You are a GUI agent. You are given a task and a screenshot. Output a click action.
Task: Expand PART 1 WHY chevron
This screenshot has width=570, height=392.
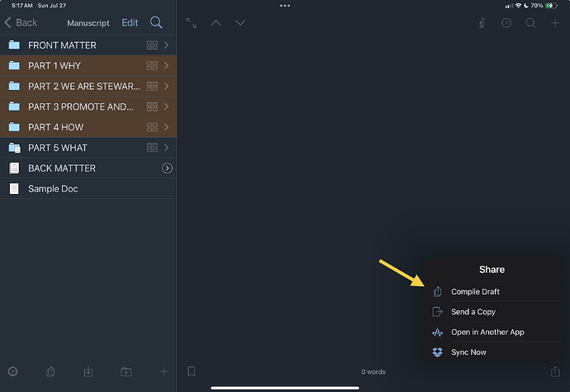(x=167, y=65)
